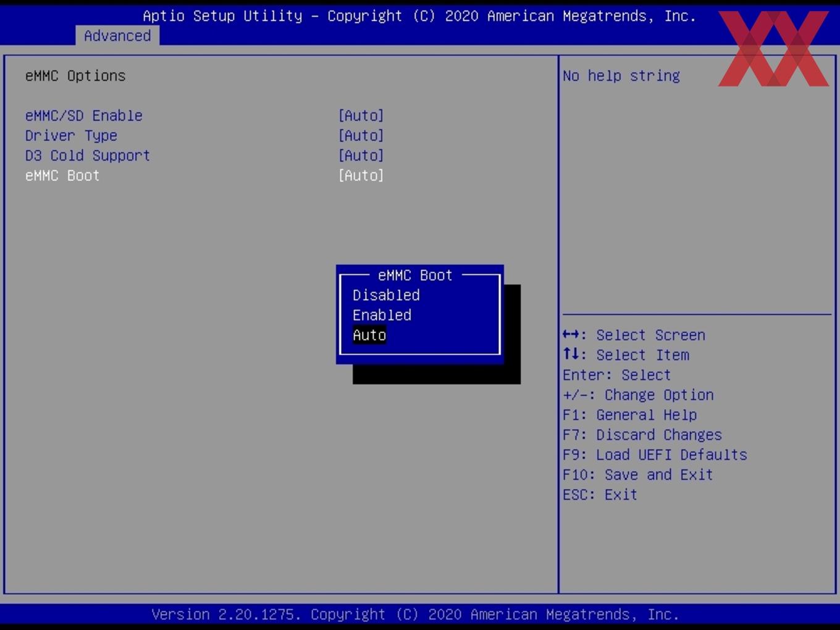Select Disabled in eMMC Boot popup
The height and width of the screenshot is (630, 840).
click(386, 295)
